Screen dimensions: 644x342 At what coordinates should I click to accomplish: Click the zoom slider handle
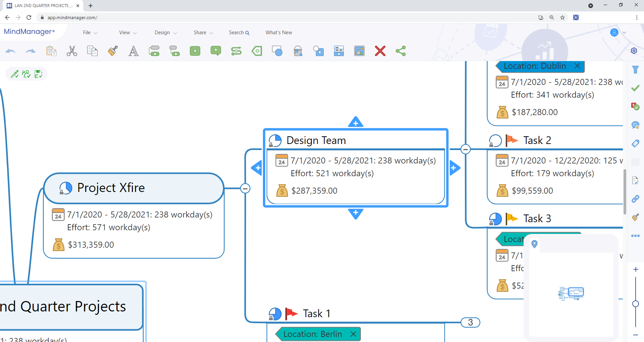coord(635,304)
